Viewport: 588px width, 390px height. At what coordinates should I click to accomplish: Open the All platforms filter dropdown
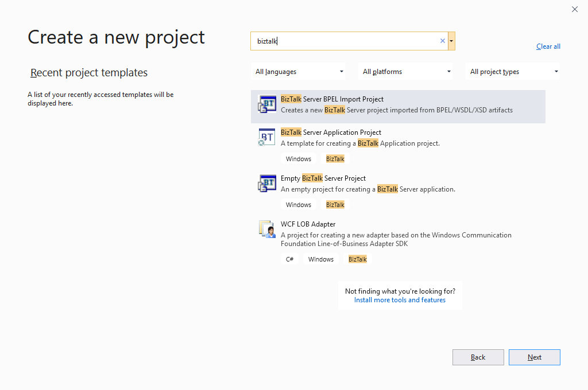(407, 72)
